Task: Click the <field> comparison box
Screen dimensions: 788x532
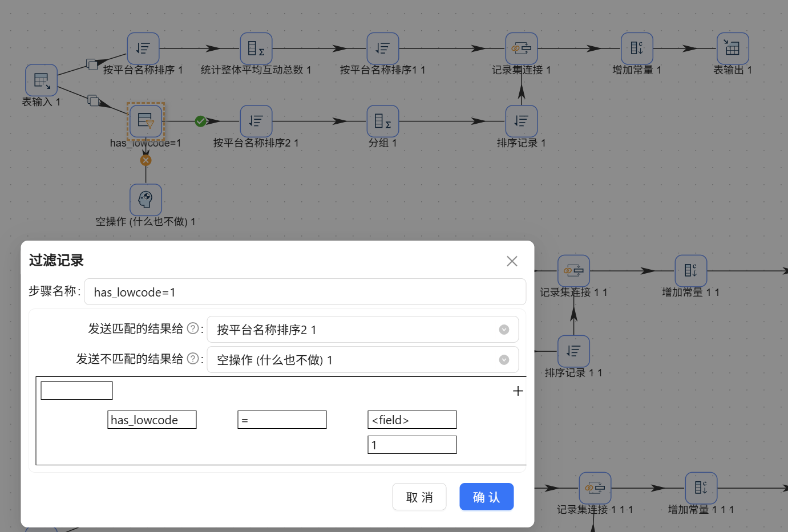Action: pos(412,420)
